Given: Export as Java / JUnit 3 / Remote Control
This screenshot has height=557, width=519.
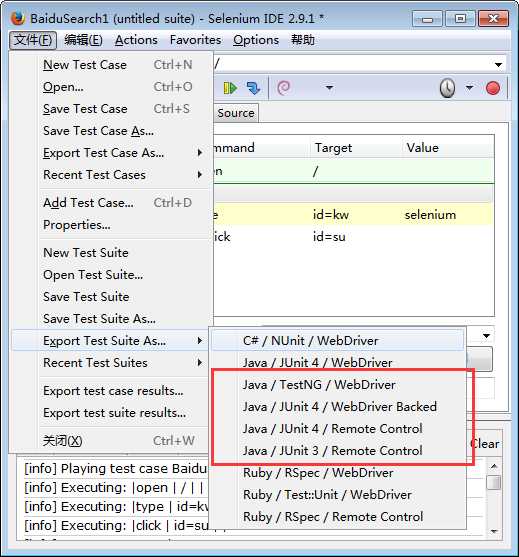Looking at the screenshot, I should tap(337, 451).
